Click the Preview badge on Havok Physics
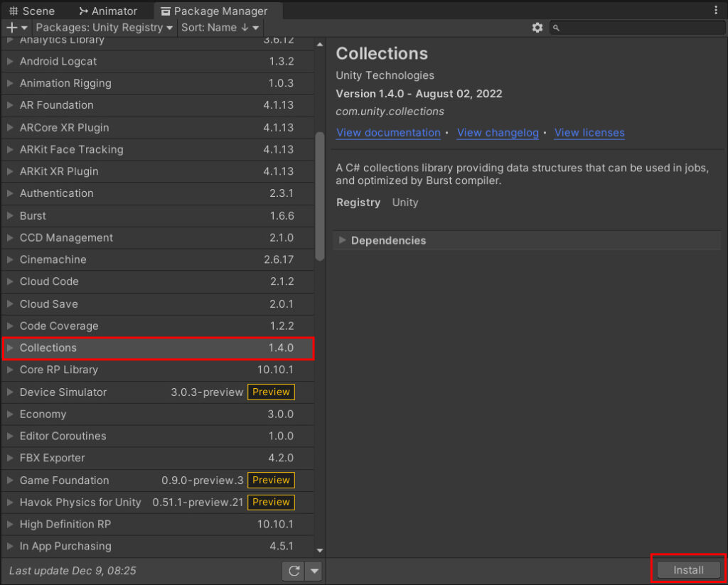 (271, 502)
